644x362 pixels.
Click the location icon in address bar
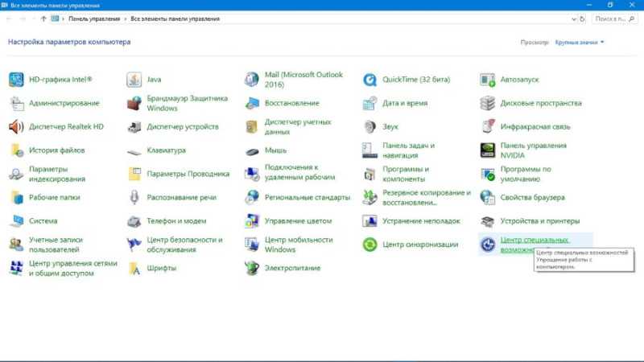[x=55, y=19]
